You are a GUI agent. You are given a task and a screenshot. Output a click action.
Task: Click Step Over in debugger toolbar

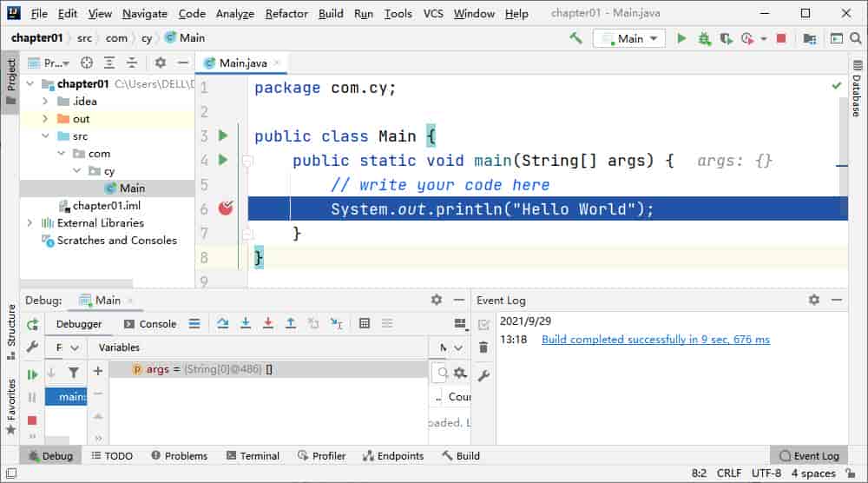tap(222, 323)
